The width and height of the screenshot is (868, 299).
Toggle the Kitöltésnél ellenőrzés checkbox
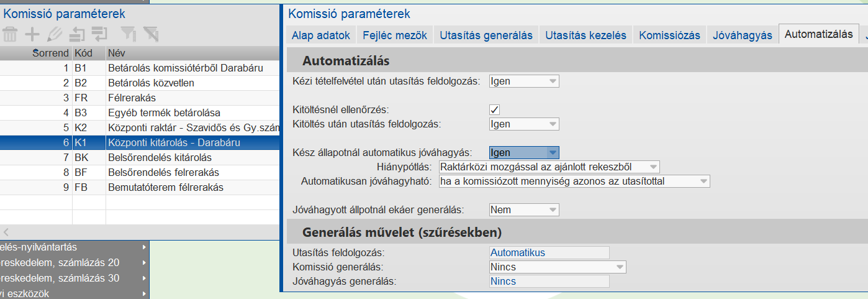coord(495,110)
